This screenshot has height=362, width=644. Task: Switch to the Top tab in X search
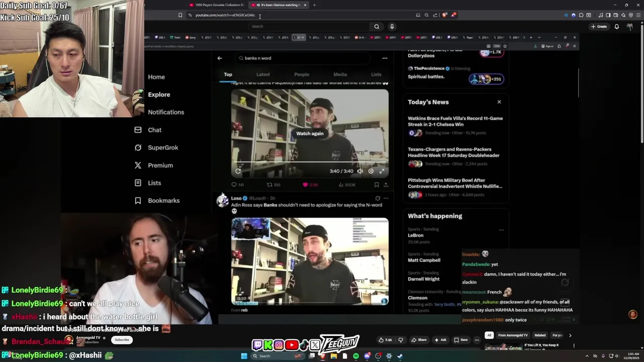pos(228,74)
